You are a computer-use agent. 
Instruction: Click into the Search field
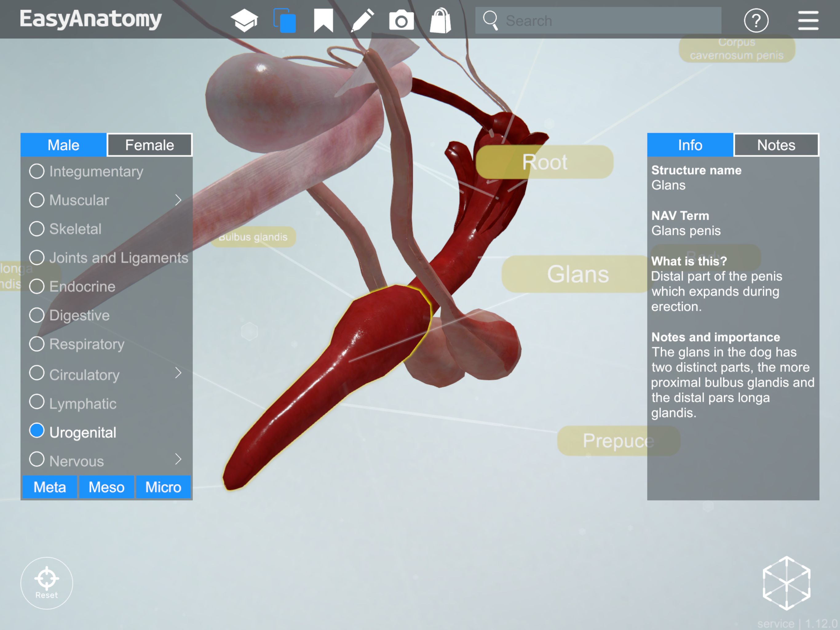[x=598, y=21]
